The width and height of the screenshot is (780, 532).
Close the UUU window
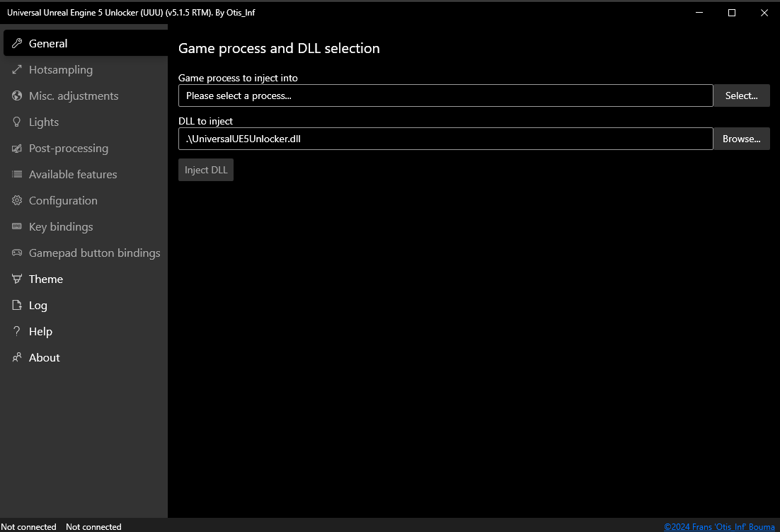pyautogui.click(x=764, y=13)
